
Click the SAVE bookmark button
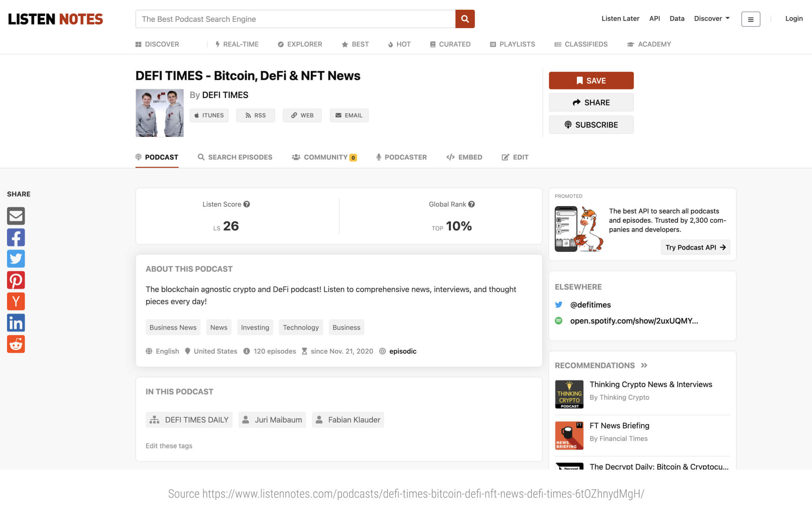(x=591, y=80)
